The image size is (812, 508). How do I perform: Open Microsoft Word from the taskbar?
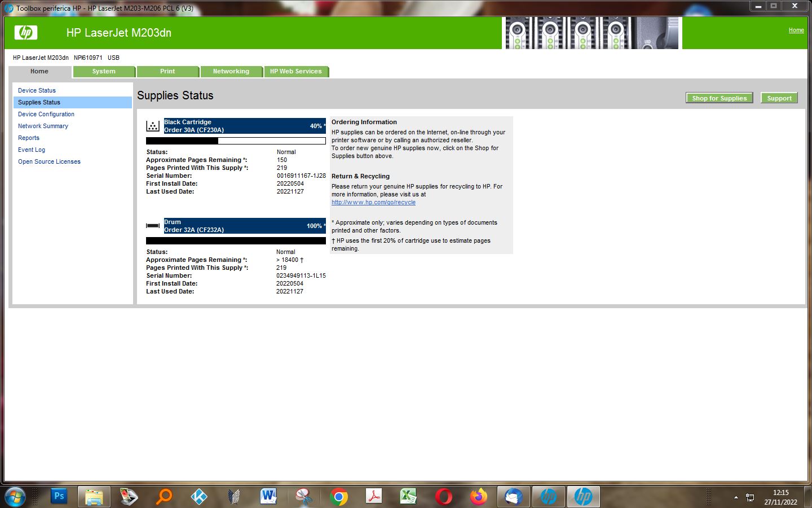(269, 497)
